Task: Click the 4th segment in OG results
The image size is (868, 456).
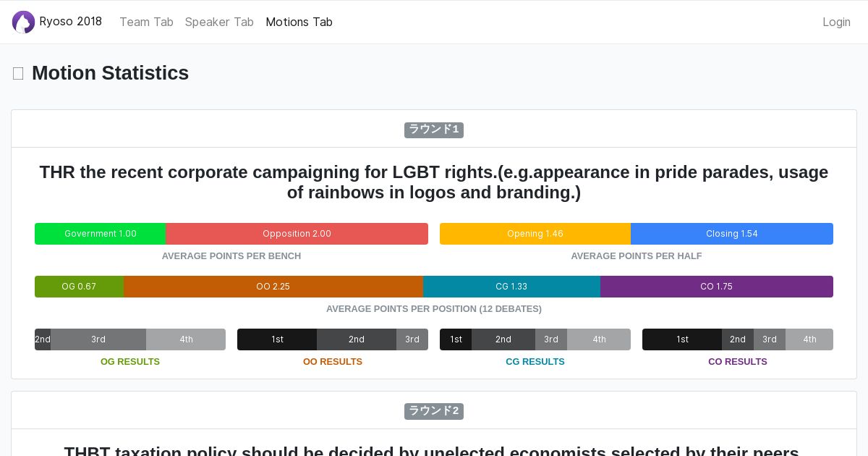Action: (x=186, y=339)
